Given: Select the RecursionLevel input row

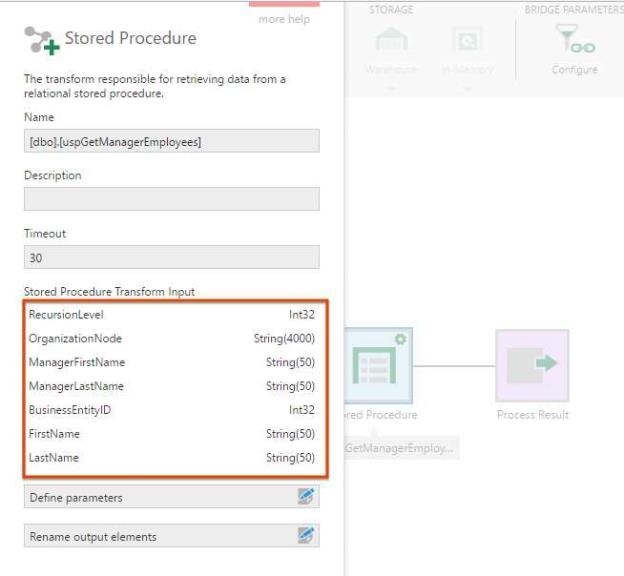Looking at the screenshot, I should tap(171, 315).
